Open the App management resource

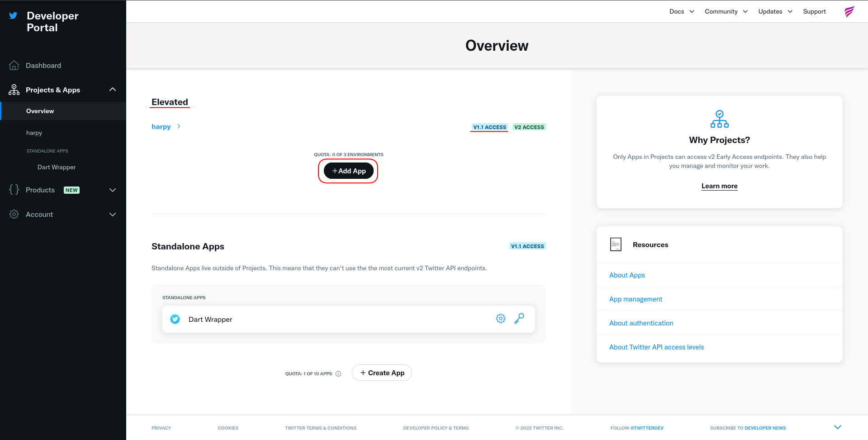tap(636, 299)
